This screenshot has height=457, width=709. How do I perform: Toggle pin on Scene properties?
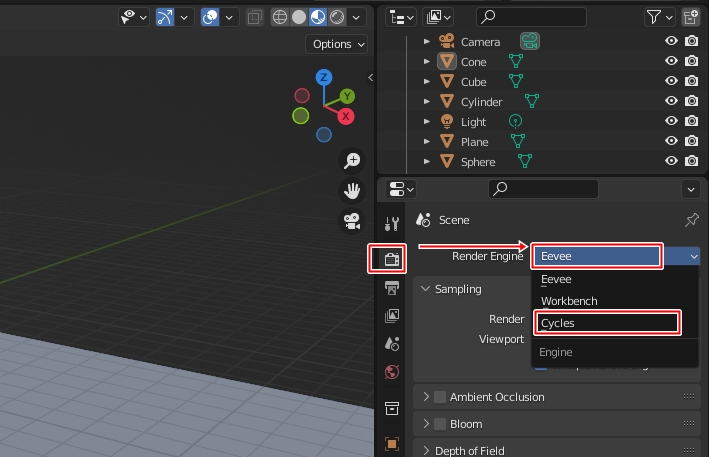(691, 220)
